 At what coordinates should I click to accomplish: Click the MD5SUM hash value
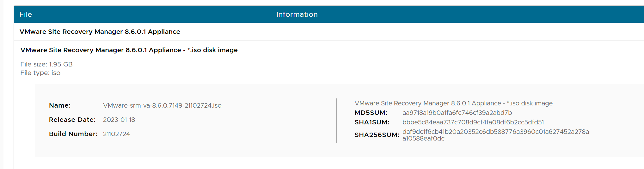pos(457,113)
